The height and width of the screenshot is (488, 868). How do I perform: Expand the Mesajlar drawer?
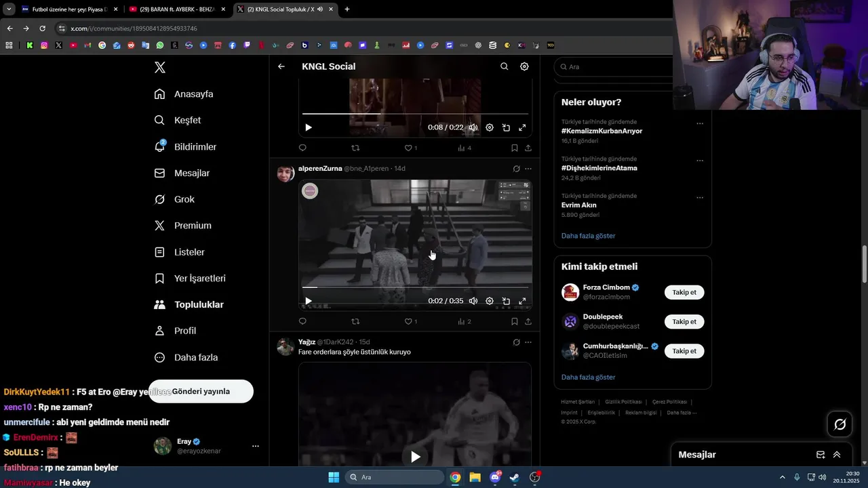click(x=837, y=455)
